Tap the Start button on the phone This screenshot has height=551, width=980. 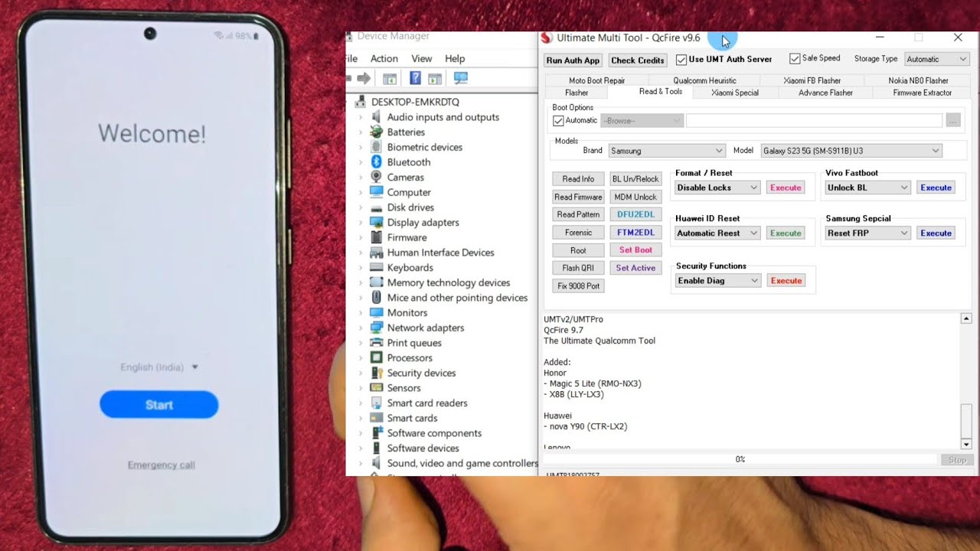pyautogui.click(x=159, y=405)
